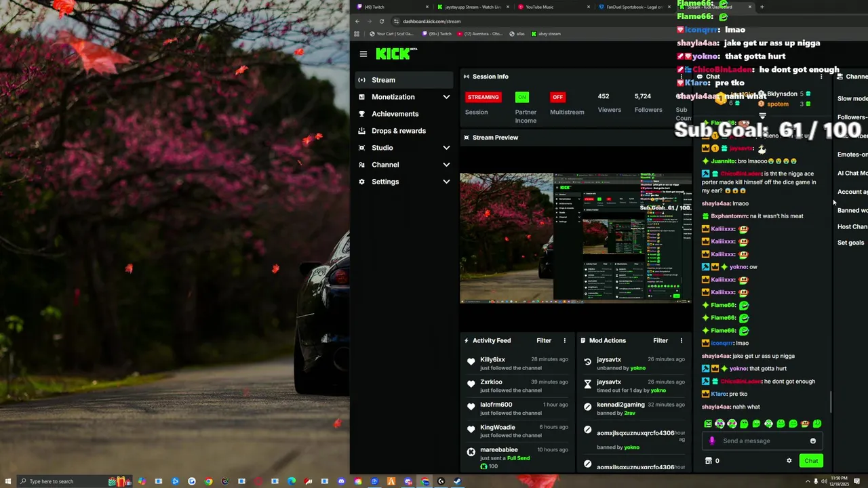Open the Mod Actions Filter dropdown

[x=660, y=341]
